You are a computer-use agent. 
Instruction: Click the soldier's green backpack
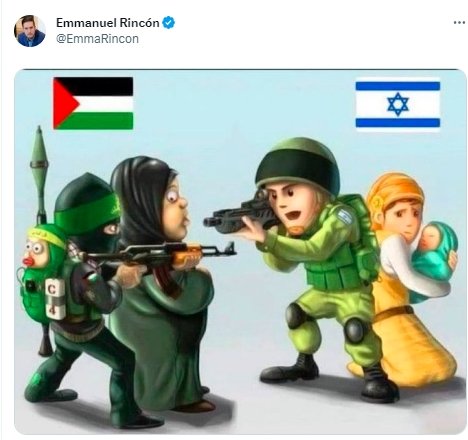pyautogui.click(x=362, y=233)
